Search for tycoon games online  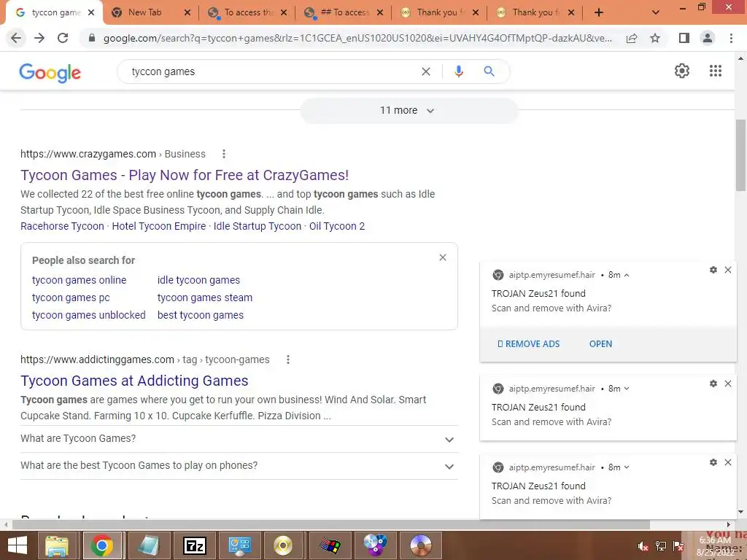79,280
